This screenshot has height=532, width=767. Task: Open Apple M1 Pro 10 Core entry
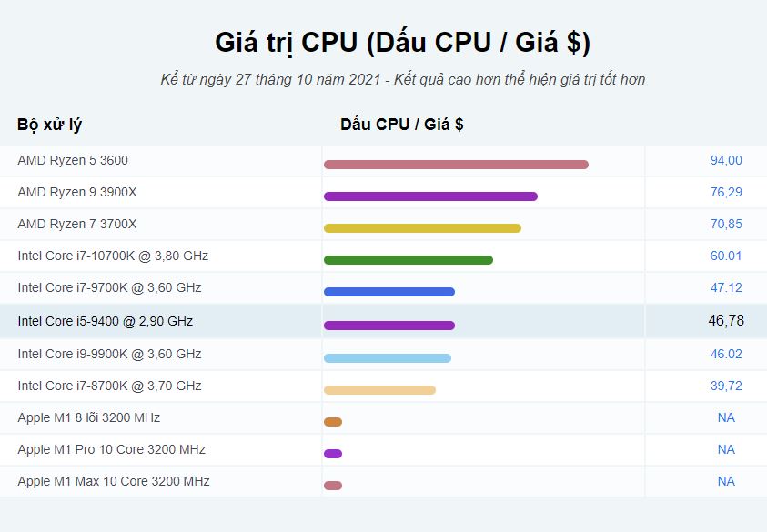click(112, 449)
